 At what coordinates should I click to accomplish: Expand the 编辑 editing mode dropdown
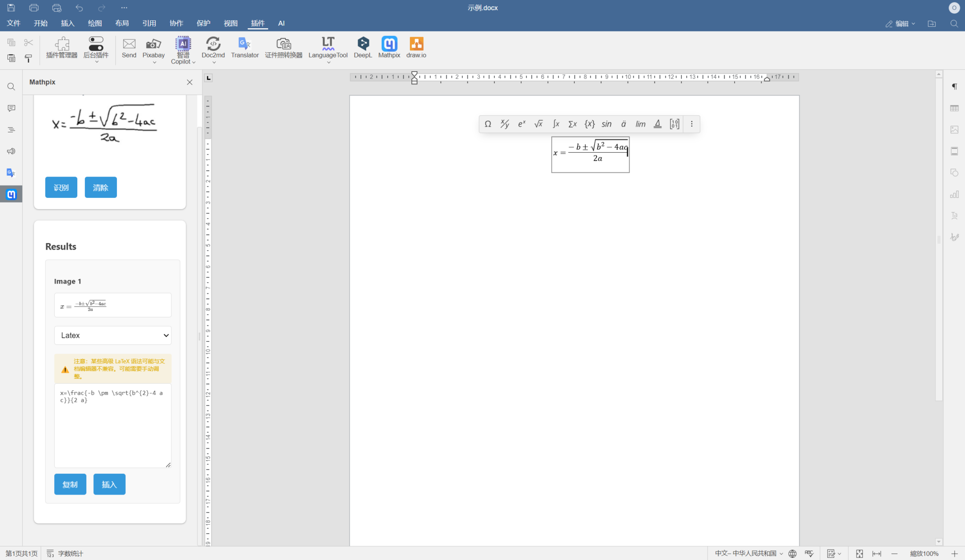pos(900,24)
